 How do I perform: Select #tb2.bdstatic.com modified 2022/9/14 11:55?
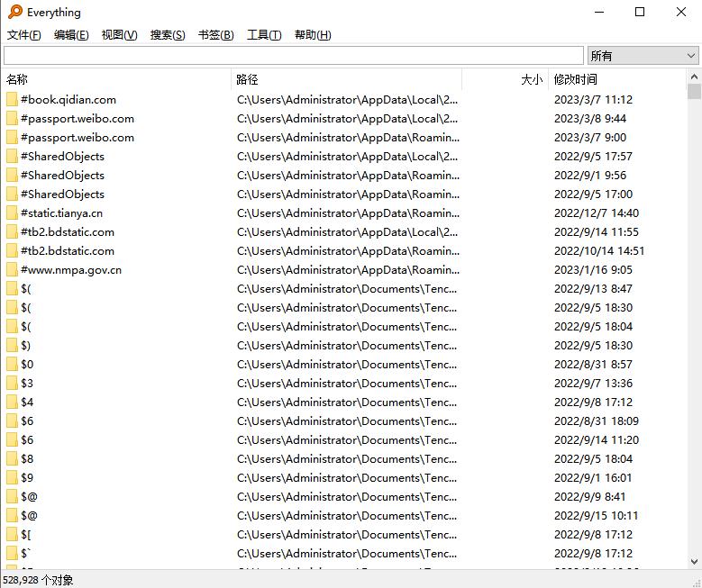(x=68, y=231)
